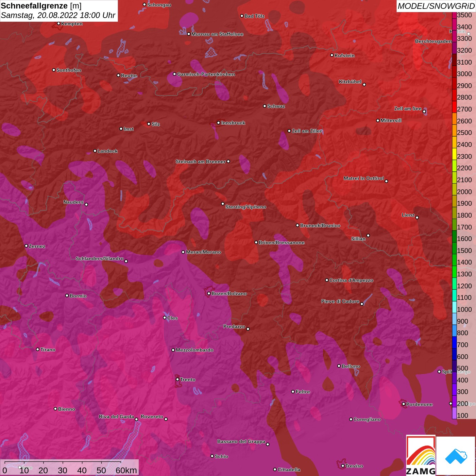Click the Steinach am Brenner label
476x476 pixels.
(200, 161)
